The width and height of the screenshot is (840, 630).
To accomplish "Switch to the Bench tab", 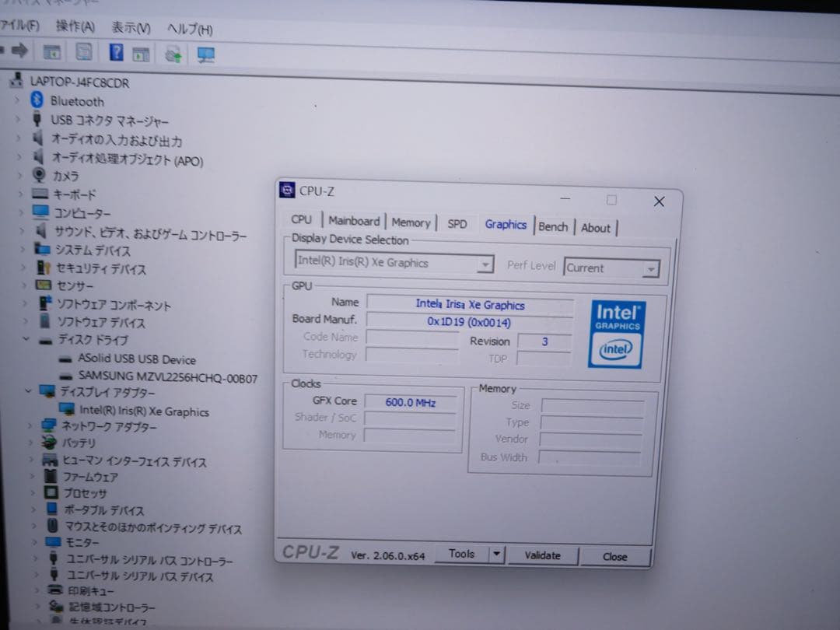I will (553, 226).
